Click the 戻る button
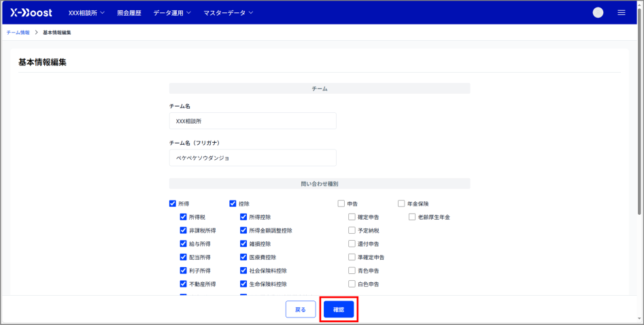 coord(301,310)
